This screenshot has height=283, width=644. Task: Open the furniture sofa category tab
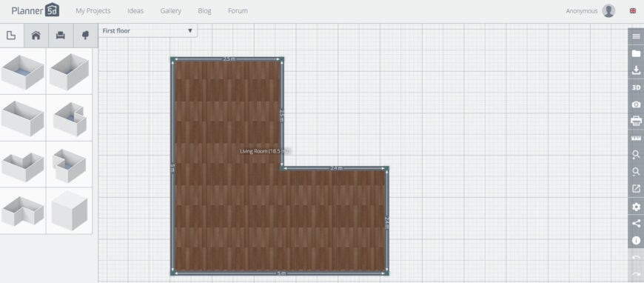tap(61, 36)
